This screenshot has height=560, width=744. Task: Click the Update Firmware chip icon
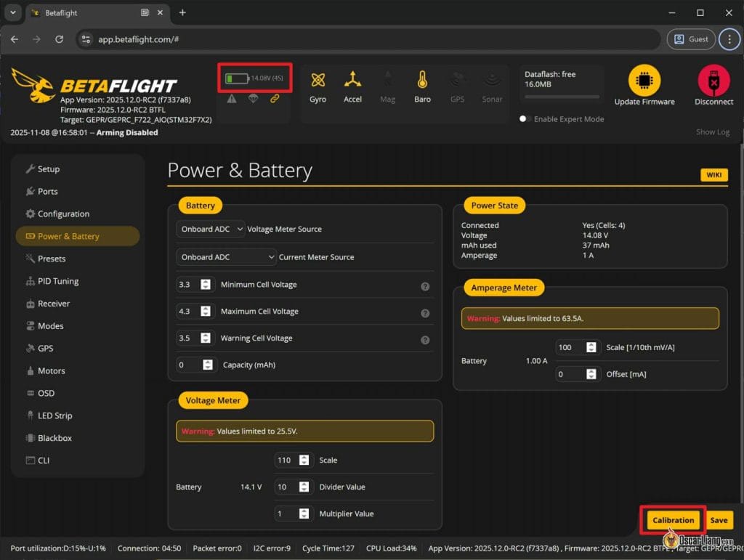tap(644, 81)
